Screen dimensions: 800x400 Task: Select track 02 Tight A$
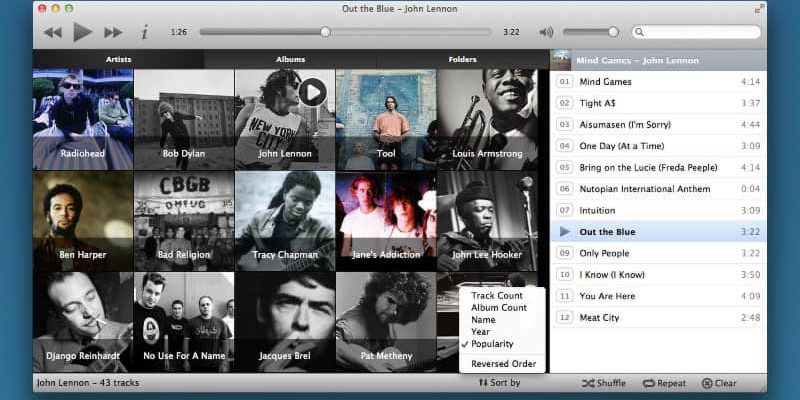click(x=658, y=103)
